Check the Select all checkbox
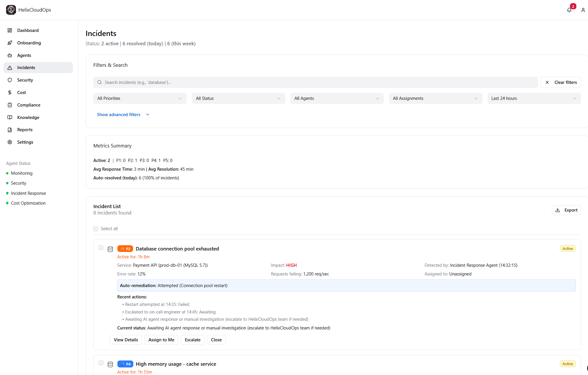The width and height of the screenshot is (588, 375). pyautogui.click(x=96, y=229)
